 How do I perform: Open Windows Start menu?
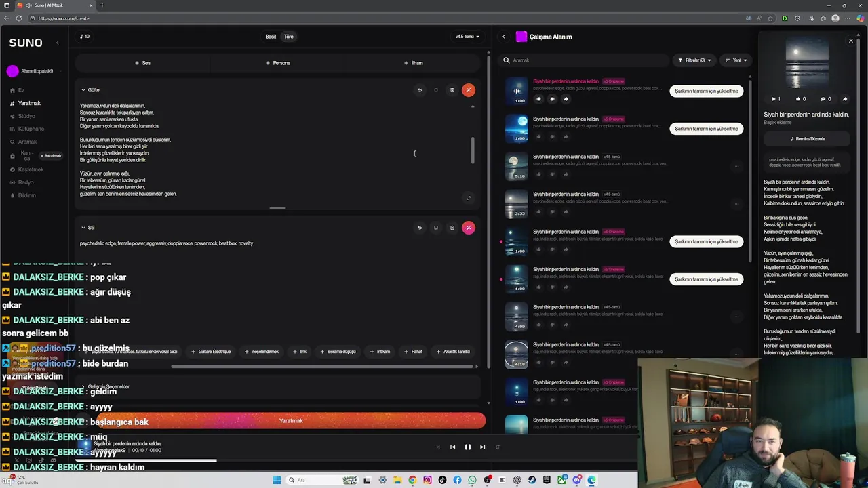277,480
